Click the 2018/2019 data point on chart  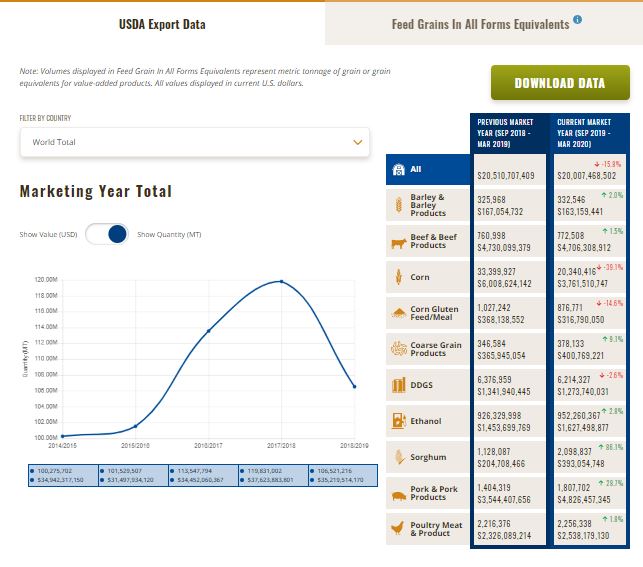[x=355, y=387]
